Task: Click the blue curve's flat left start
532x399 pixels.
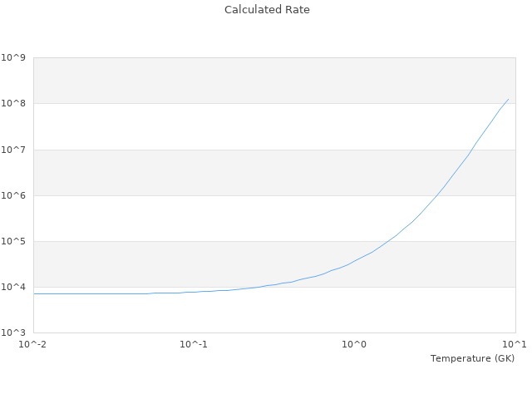Action: 35,293
